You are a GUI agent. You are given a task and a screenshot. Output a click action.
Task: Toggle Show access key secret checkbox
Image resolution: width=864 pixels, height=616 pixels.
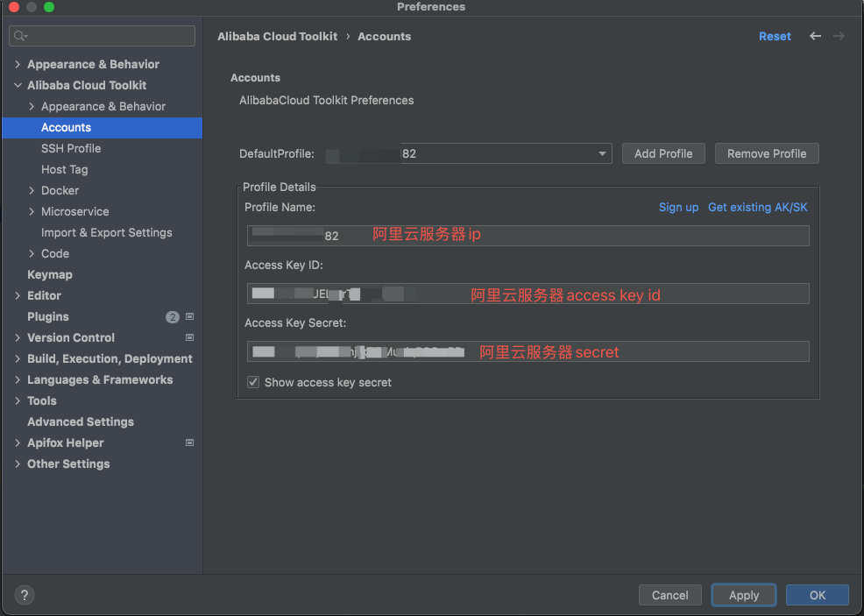pos(253,382)
